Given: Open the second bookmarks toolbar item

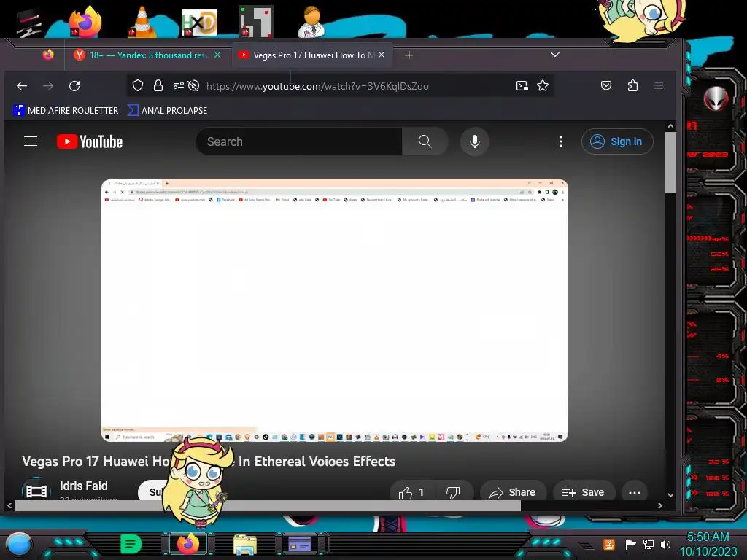Looking at the screenshot, I should coord(168,111).
